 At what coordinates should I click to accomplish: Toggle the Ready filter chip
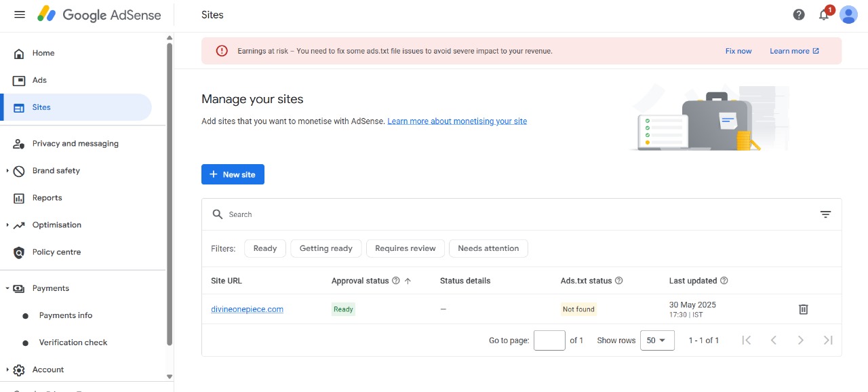[265, 248]
